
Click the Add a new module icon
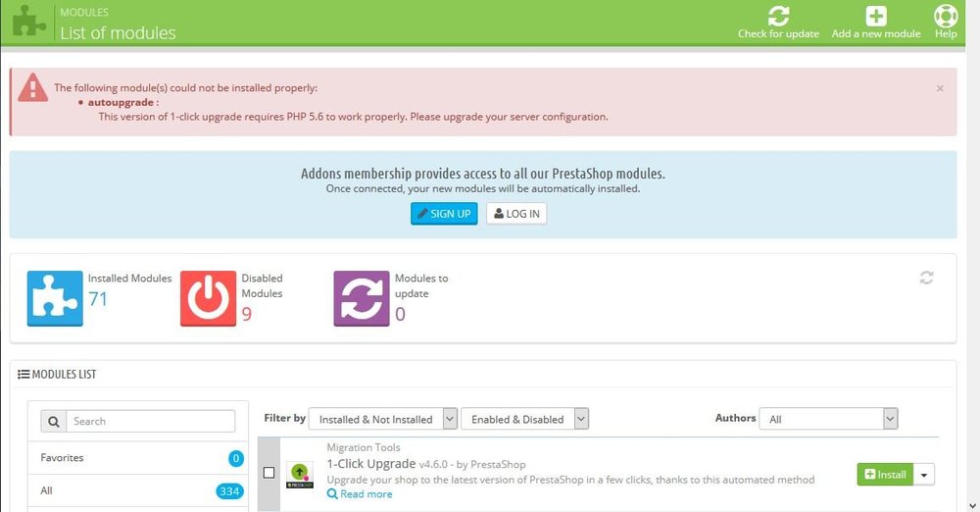[x=876, y=16]
